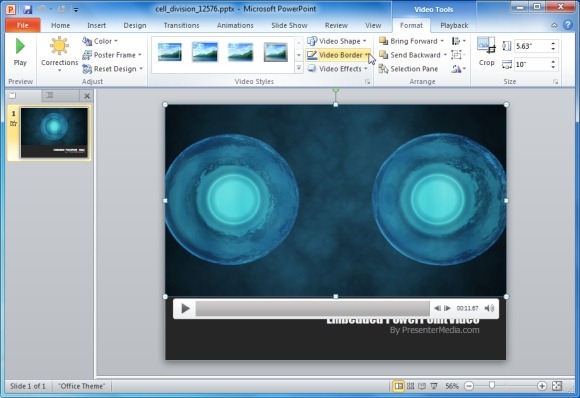Click the Save icon in Quick Access Toolbar
This screenshot has height=398, width=580.
(x=27, y=9)
